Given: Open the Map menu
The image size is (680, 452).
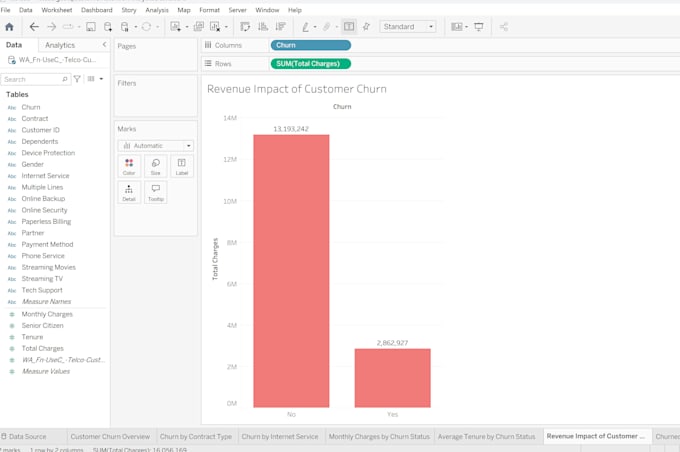Looking at the screenshot, I should (x=184, y=10).
